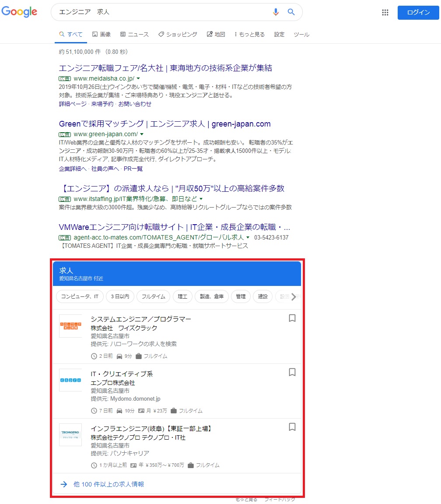
Task: Click the TECHNOPRO logo thumbnail
Action: (71, 434)
